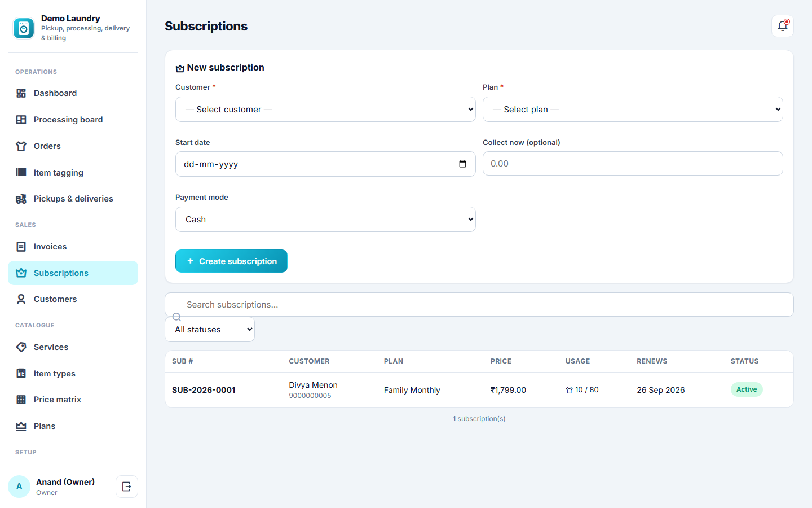Screen dimensions: 812x508
Task: Click the Plans crown icon
Action: 21,426
